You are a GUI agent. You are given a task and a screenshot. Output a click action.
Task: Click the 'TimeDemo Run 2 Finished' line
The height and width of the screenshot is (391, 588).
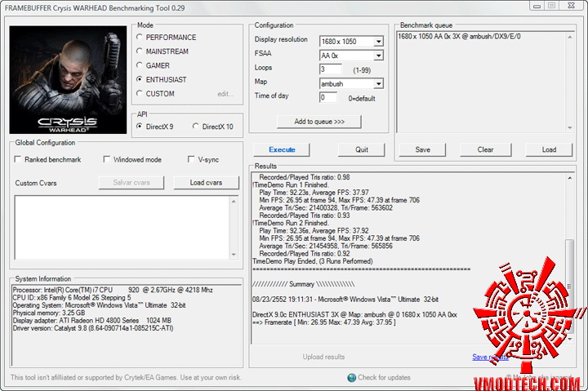point(291,223)
